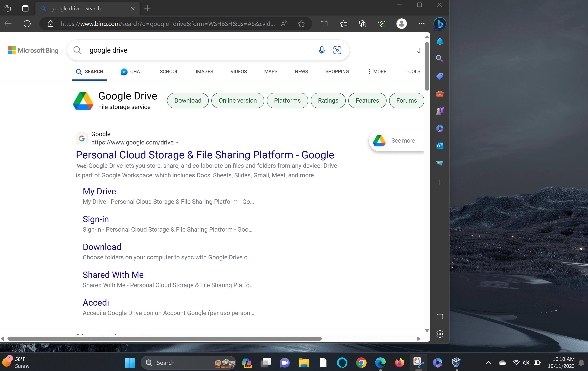Click the microphone voice search icon
The image size is (588, 371).
322,50
